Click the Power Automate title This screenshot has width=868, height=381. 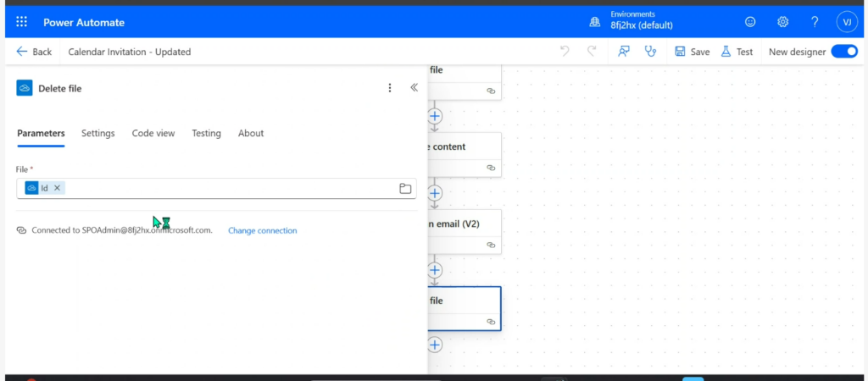click(84, 23)
